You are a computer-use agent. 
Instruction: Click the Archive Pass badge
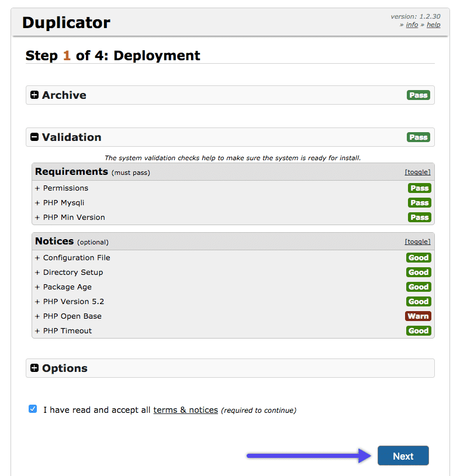(x=418, y=95)
